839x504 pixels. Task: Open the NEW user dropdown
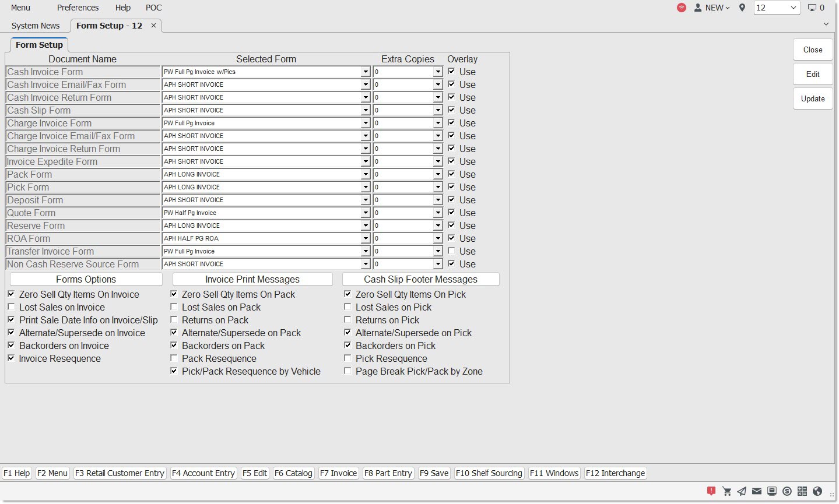(712, 8)
